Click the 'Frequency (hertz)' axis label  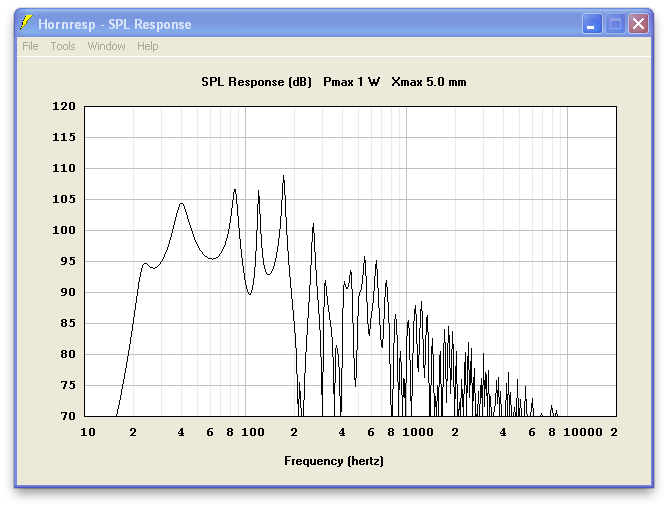tap(334, 461)
